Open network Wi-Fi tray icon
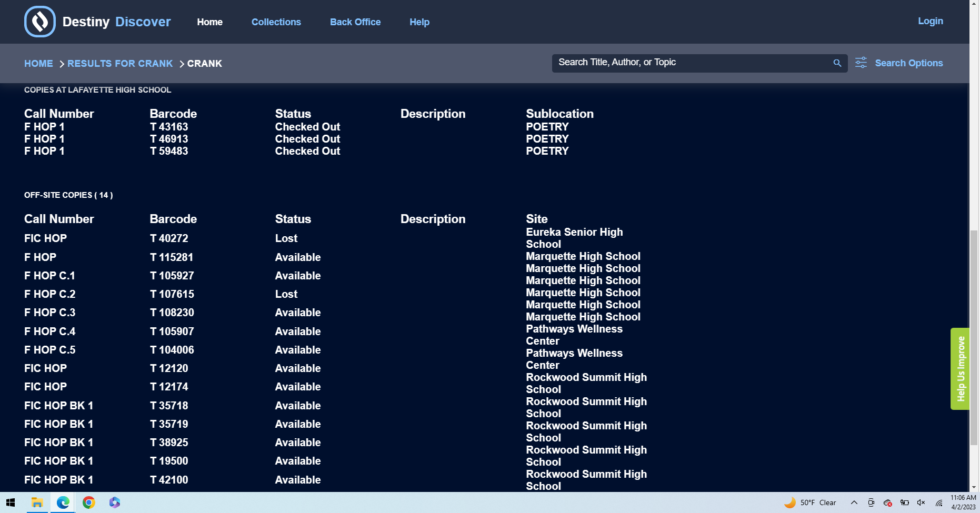 (938, 503)
